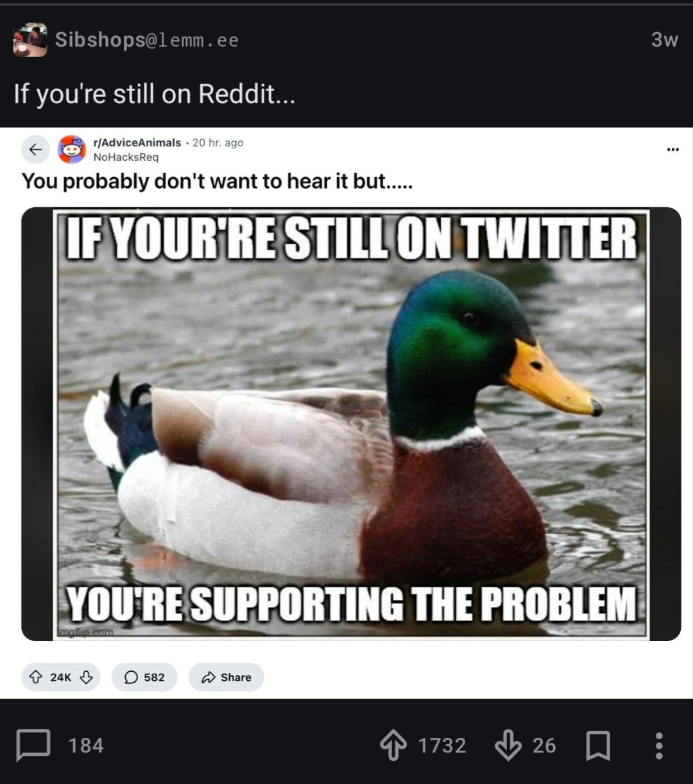The width and height of the screenshot is (693, 784).
Task: Downvote the Reddit post in the screenshot
Action: [86, 677]
